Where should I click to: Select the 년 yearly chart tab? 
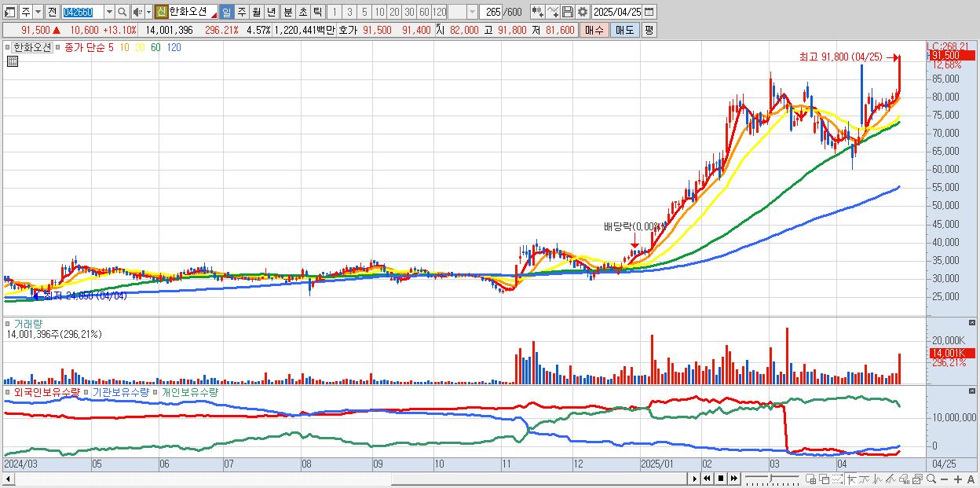point(271,12)
